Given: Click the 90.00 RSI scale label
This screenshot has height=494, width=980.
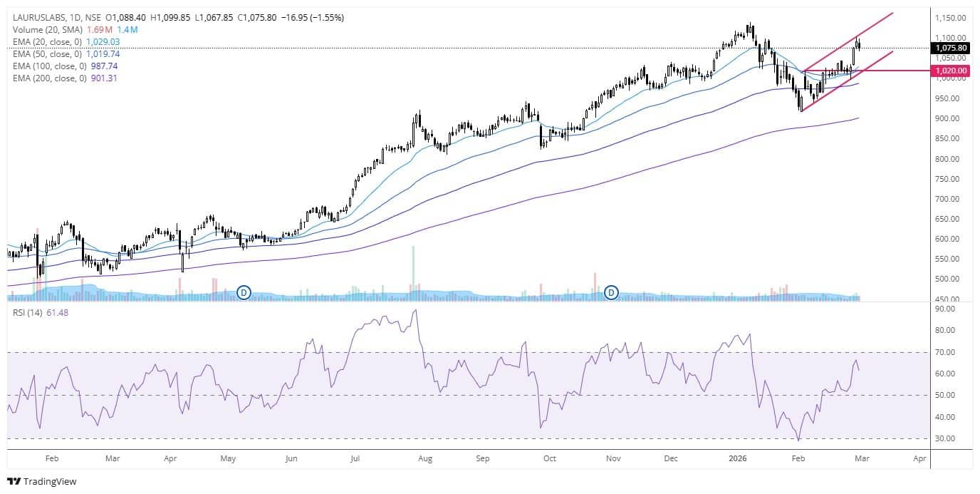Looking at the screenshot, I should click(946, 309).
